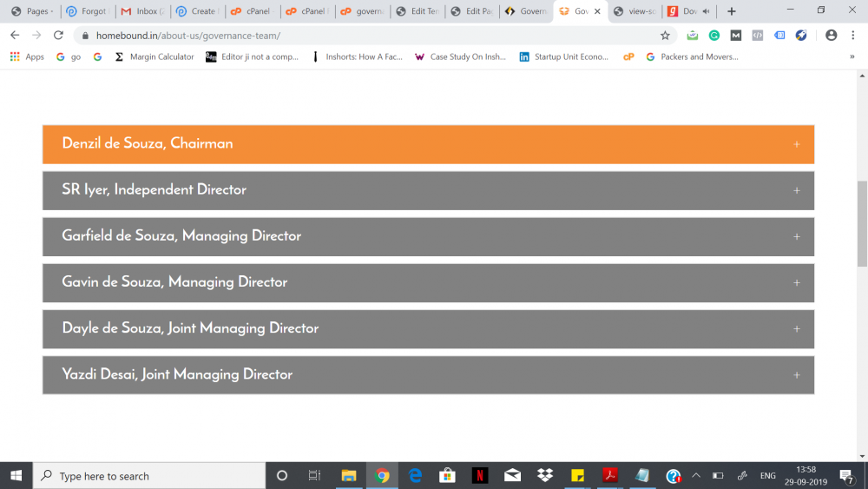Bookmark this page with the star icon
Image resolution: width=868 pixels, height=489 pixels.
(x=665, y=36)
